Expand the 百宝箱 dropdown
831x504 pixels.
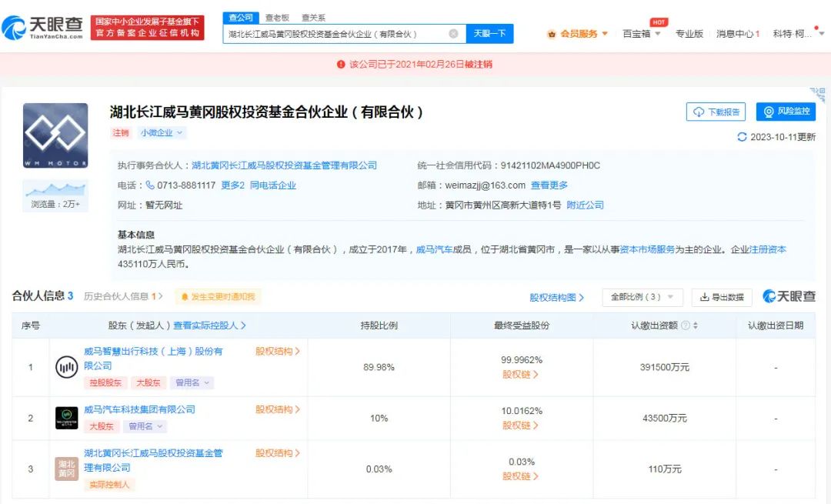(x=658, y=33)
